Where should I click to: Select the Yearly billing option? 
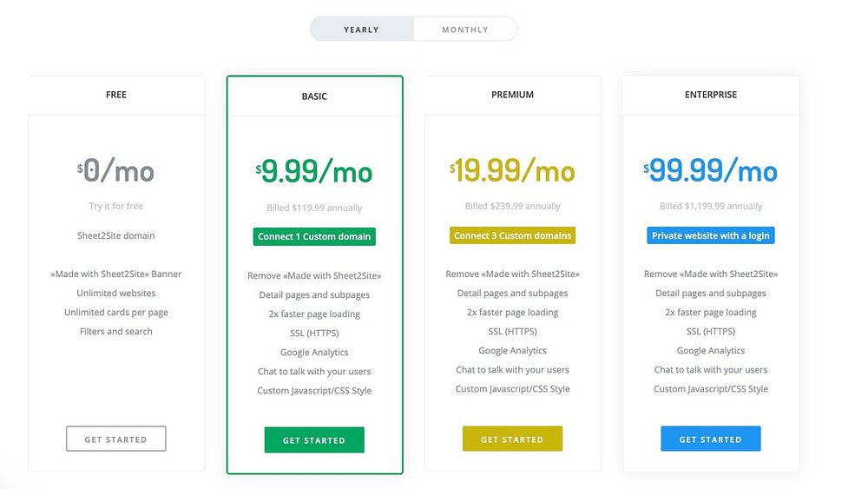point(361,30)
